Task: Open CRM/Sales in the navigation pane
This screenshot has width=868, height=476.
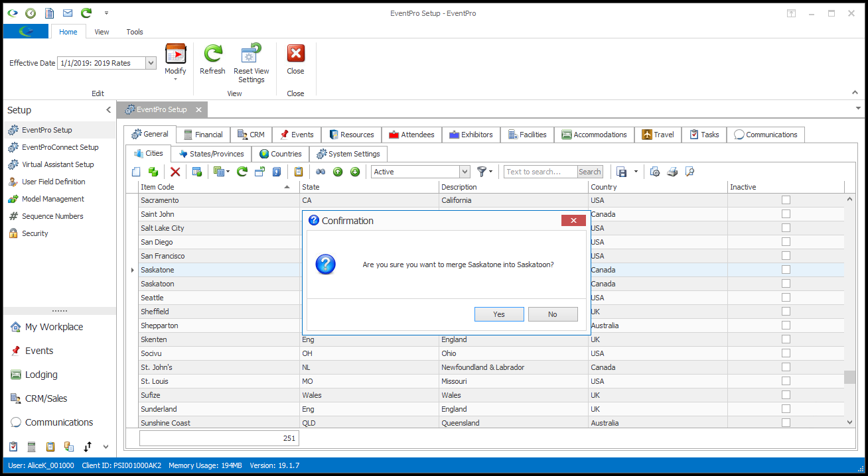Action: [x=46, y=398]
